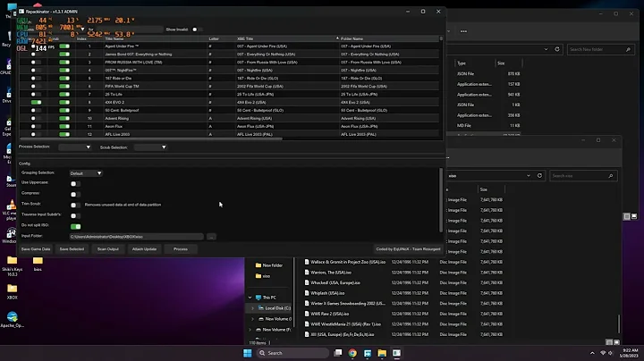This screenshot has height=361, width=644.
Task: Open the Windows Start menu
Action: pyautogui.click(x=247, y=353)
